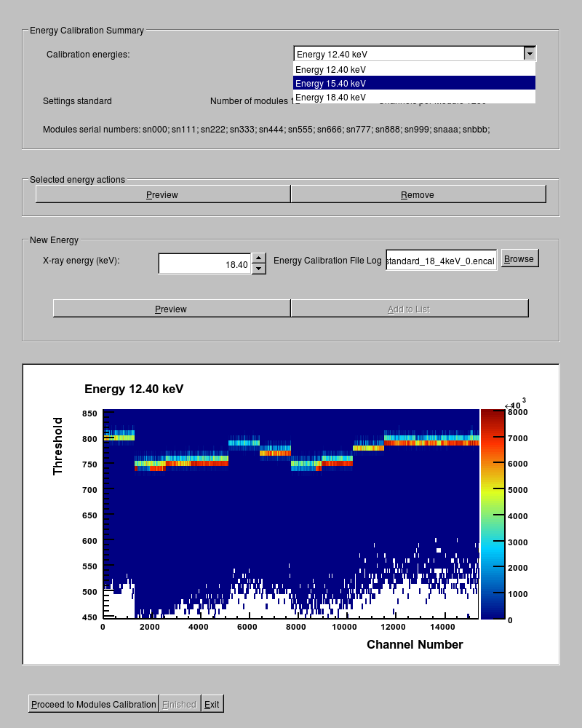582x728 pixels.
Task: Decrease X-ray energy with down arrow
Action: pyautogui.click(x=258, y=269)
